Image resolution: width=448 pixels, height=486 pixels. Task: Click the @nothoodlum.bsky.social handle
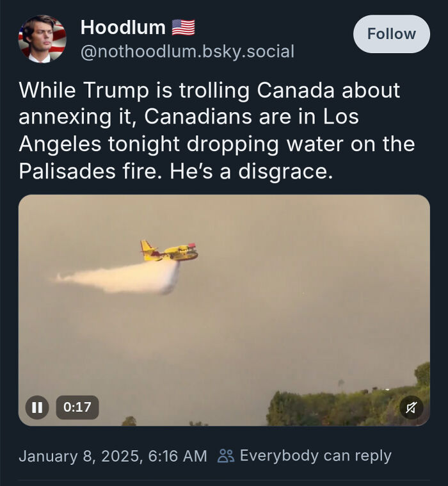(188, 51)
